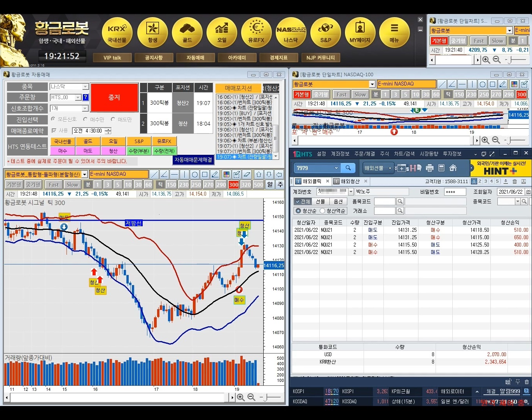Toggle the 전체 filter button
Viewport: 532px width, 420px height.
pyautogui.click(x=303, y=201)
